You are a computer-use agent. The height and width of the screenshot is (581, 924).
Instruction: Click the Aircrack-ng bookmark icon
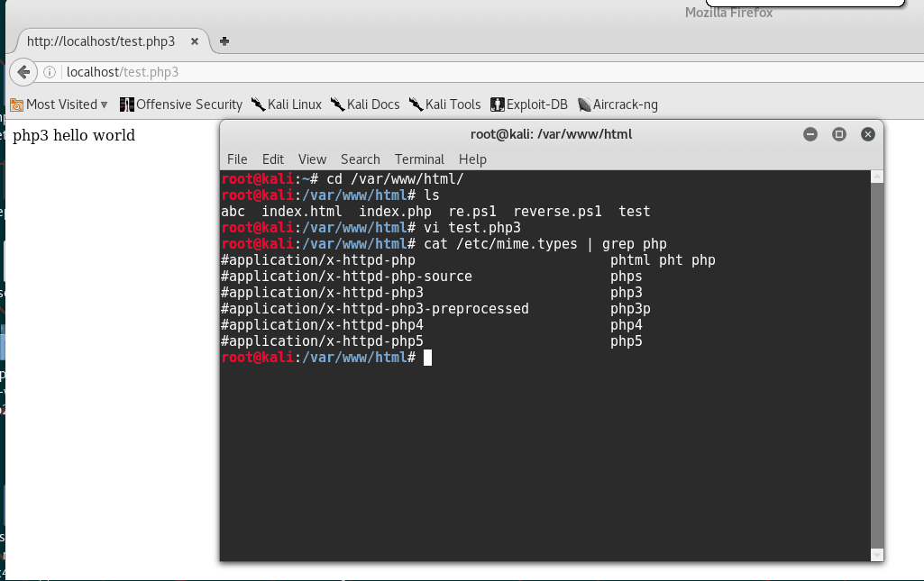[x=584, y=104]
